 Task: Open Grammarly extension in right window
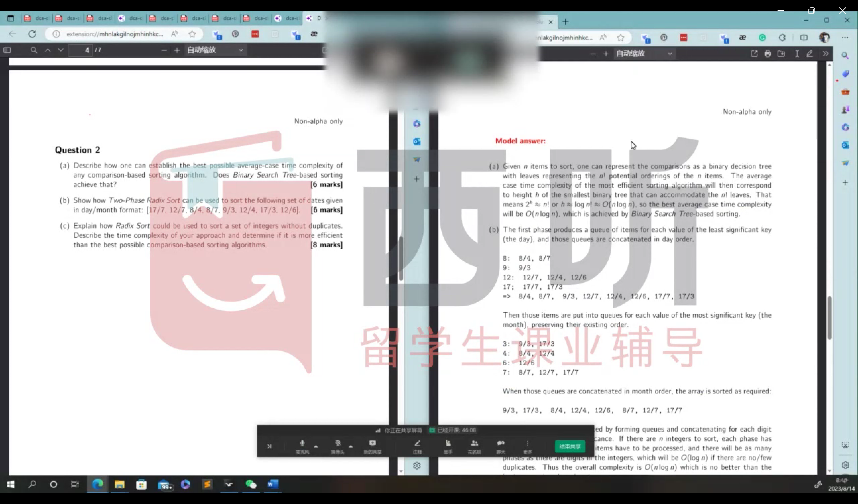tap(762, 38)
